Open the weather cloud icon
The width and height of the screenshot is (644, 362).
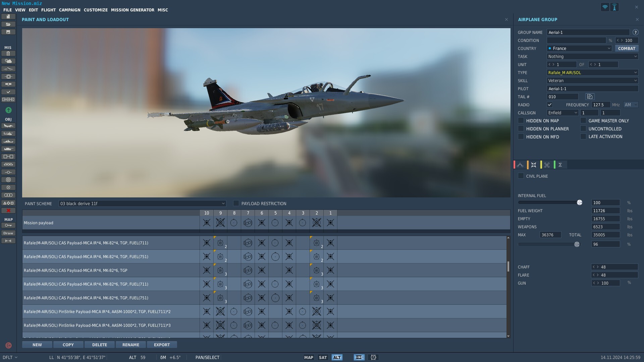click(8, 61)
